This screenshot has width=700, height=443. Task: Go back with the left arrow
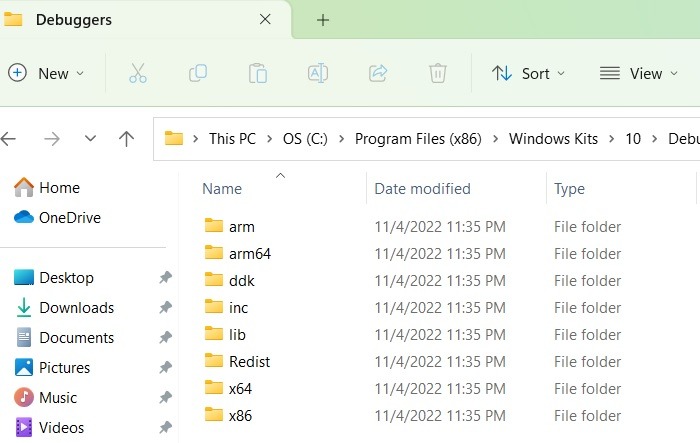(x=8, y=139)
